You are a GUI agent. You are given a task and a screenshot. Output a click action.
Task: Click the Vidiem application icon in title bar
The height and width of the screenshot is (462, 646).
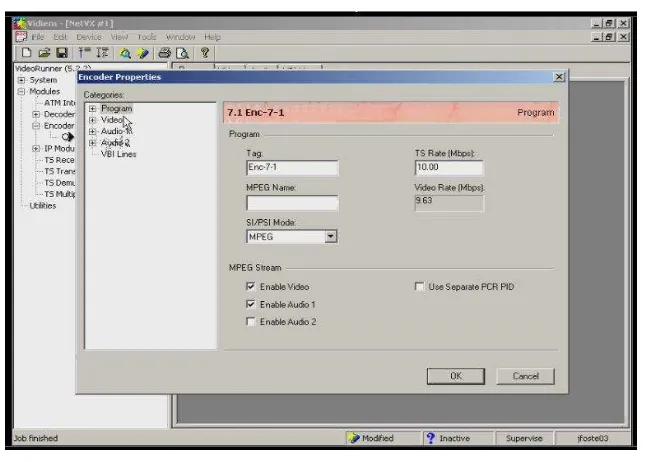[20, 23]
